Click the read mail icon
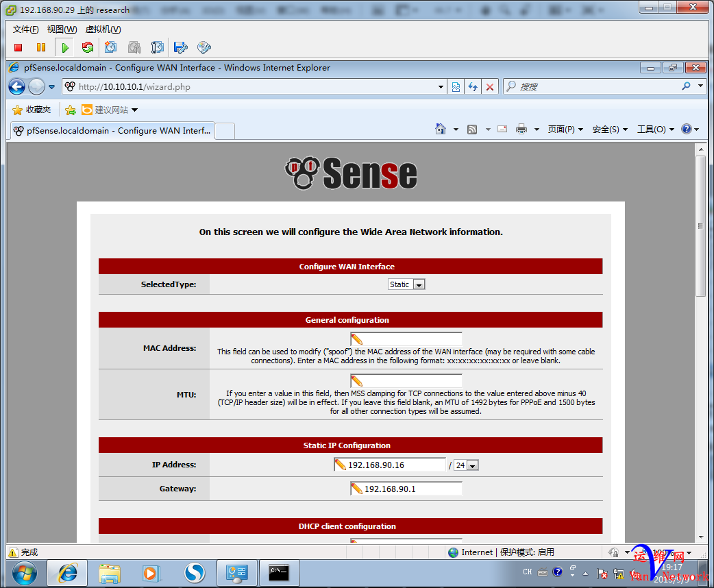 click(502, 130)
